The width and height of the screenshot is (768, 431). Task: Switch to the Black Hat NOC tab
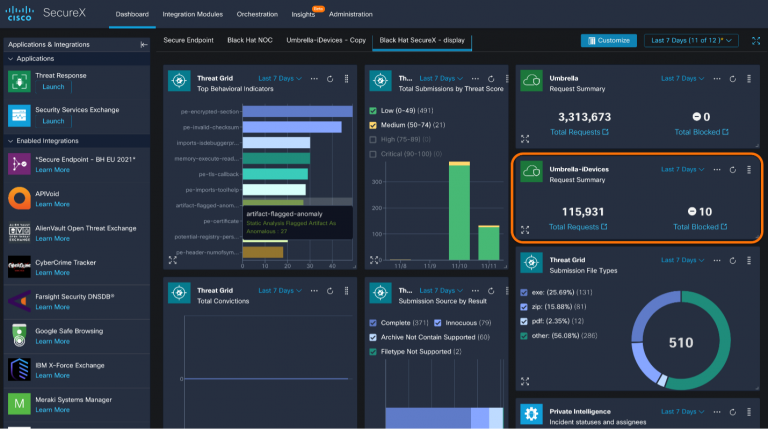[x=252, y=41]
